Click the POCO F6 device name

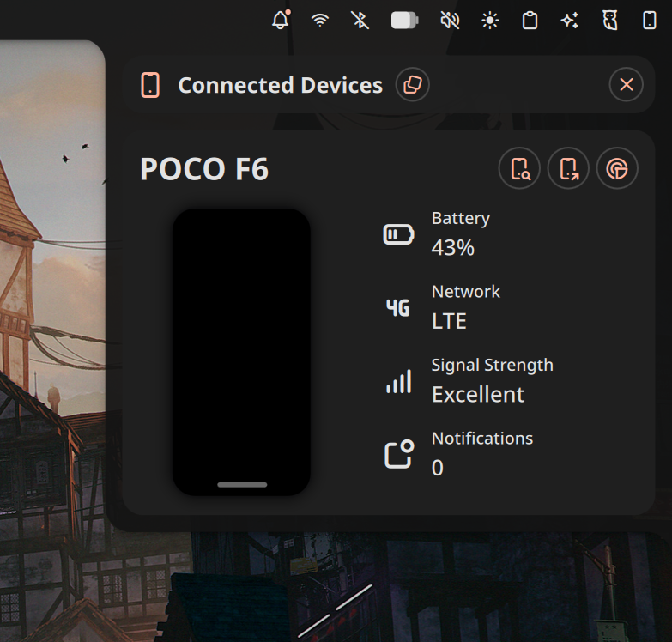[204, 169]
